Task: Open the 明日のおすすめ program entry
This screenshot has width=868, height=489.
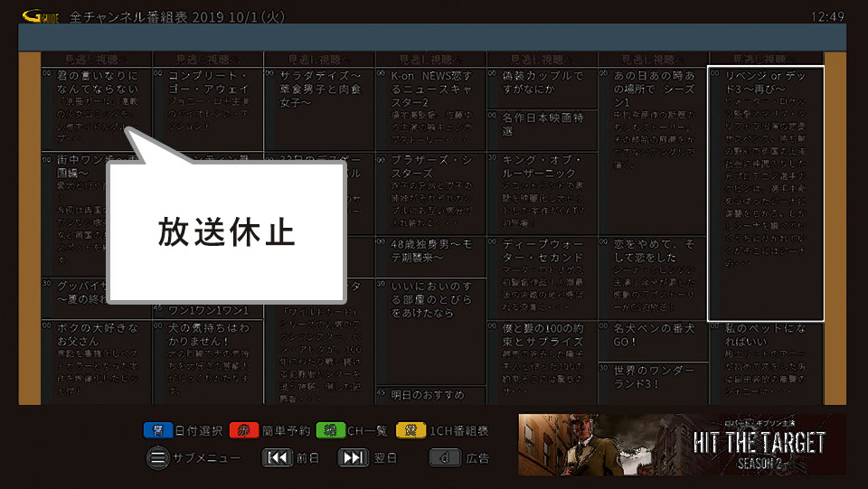Action: (x=429, y=395)
